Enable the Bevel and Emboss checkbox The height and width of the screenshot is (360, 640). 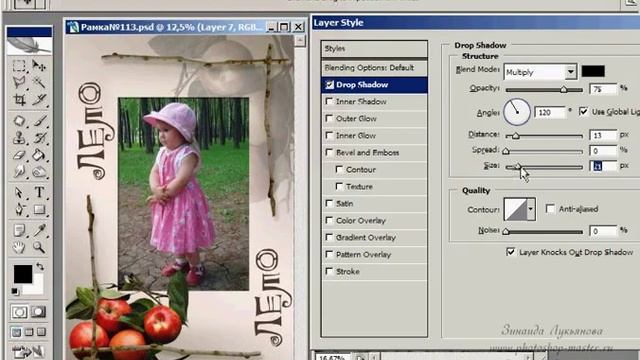click(329, 152)
